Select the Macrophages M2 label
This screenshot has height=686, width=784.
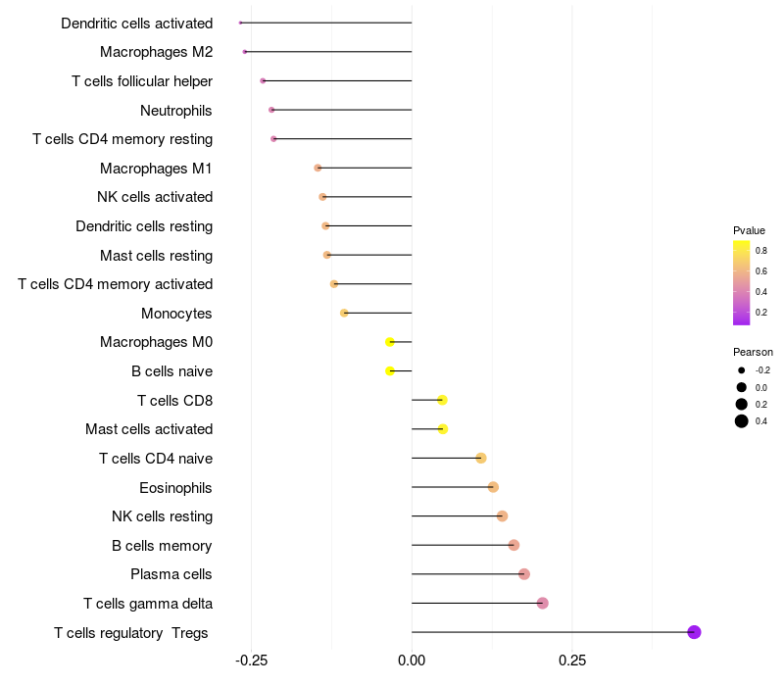(x=156, y=52)
